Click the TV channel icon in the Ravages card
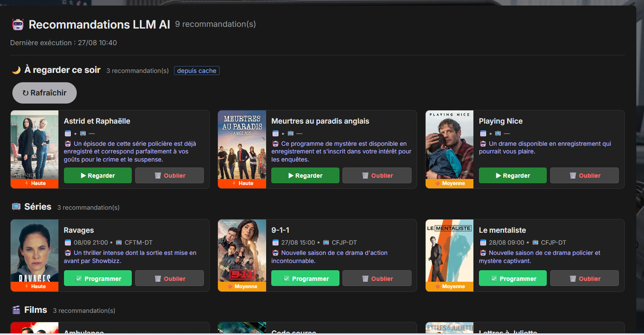The image size is (644, 335). pos(119,243)
